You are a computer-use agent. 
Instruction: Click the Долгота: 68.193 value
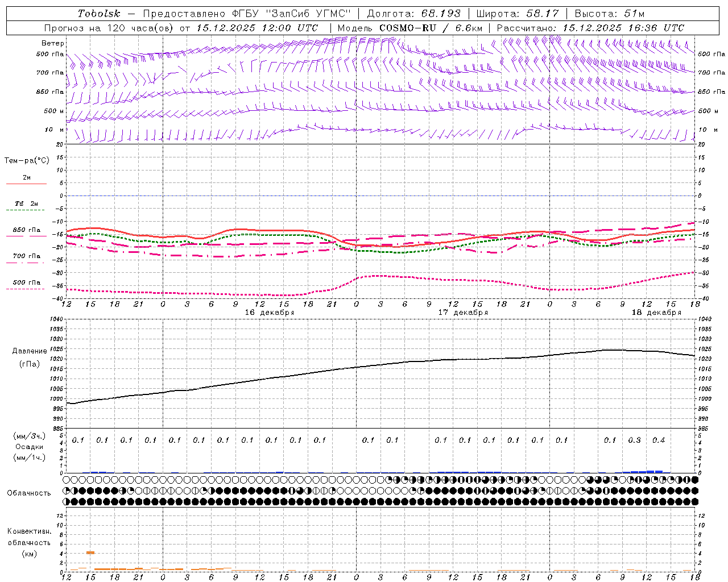(413, 14)
